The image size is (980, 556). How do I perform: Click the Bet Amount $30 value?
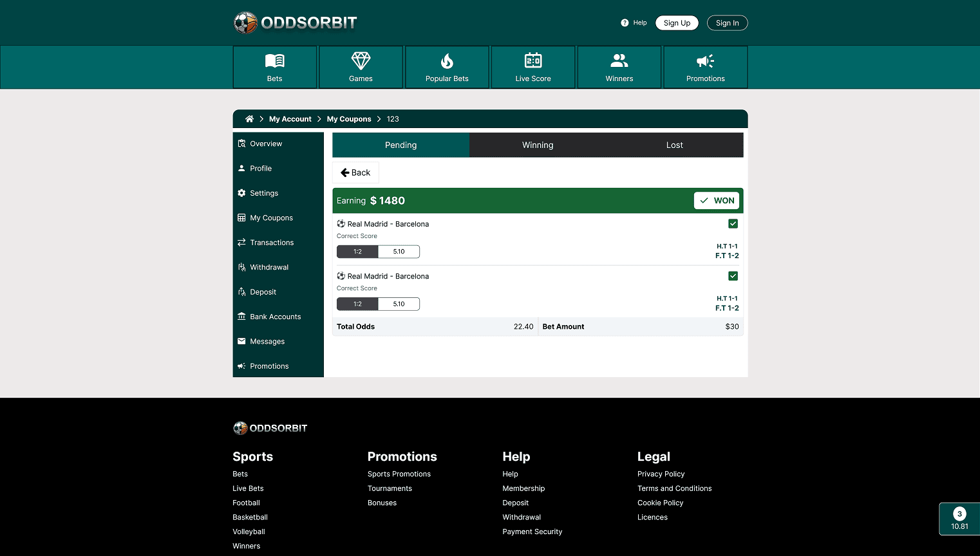coord(732,327)
